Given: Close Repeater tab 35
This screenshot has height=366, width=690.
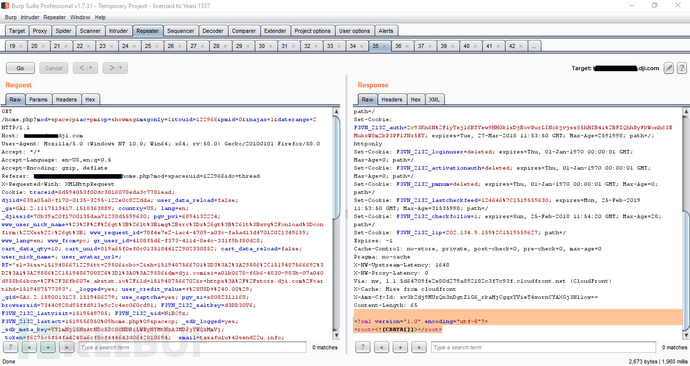Looking at the screenshot, I should pos(384,46).
